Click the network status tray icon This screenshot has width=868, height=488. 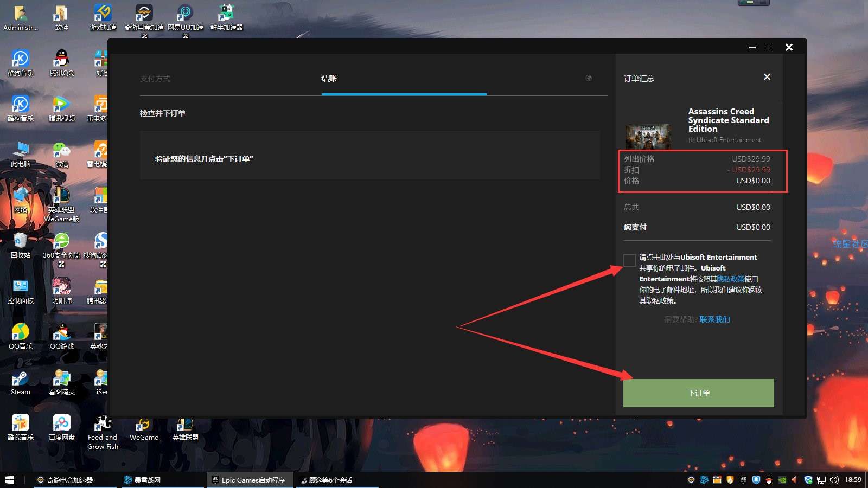(821, 480)
